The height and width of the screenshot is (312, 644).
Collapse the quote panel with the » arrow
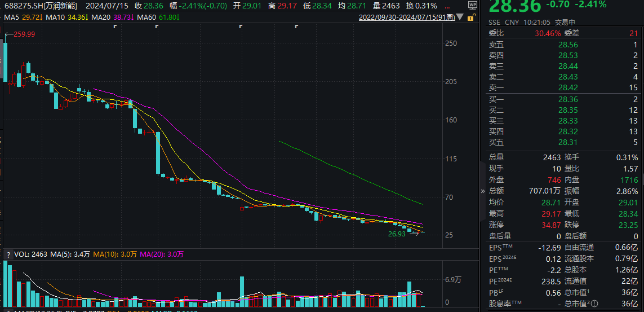point(483,191)
